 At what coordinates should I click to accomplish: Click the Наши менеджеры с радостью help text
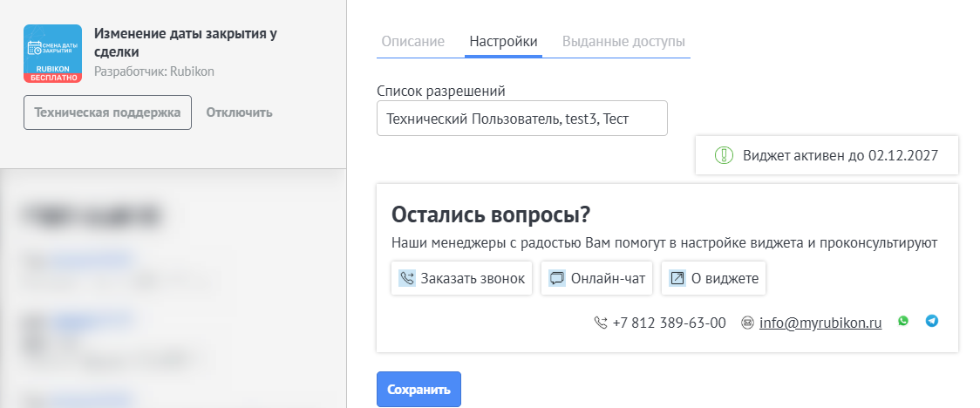[x=664, y=243]
